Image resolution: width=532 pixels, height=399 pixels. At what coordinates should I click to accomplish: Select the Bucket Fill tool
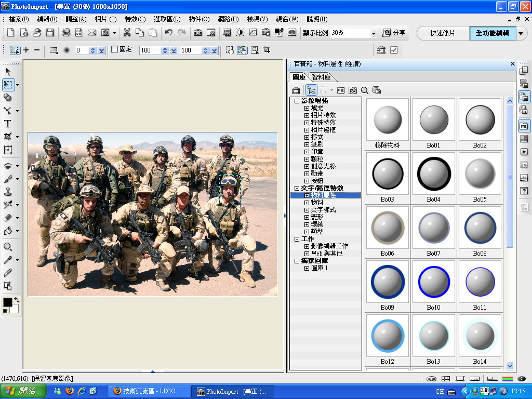[x=8, y=231]
